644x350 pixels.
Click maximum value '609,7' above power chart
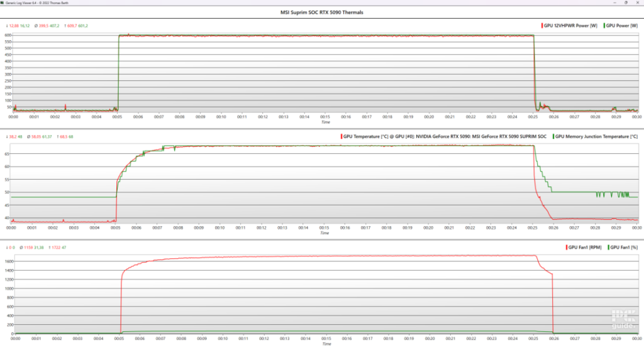pyautogui.click(x=72, y=26)
